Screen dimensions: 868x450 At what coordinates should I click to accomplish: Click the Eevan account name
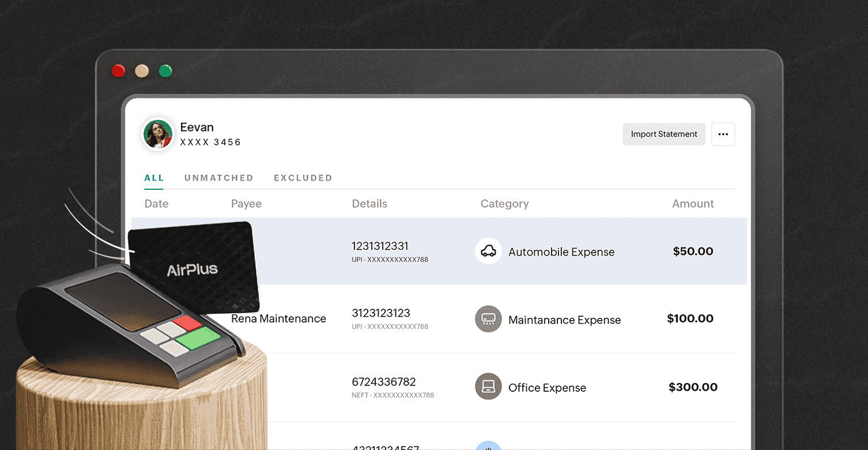pyautogui.click(x=197, y=127)
